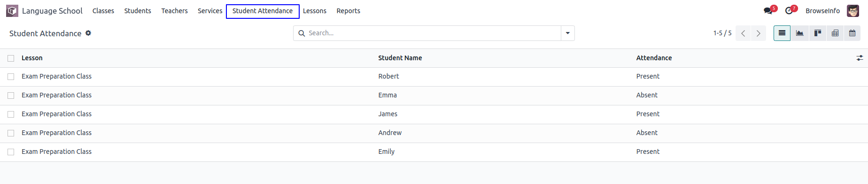The image size is (868, 184).
Task: Go to next page of records
Action: [758, 33]
